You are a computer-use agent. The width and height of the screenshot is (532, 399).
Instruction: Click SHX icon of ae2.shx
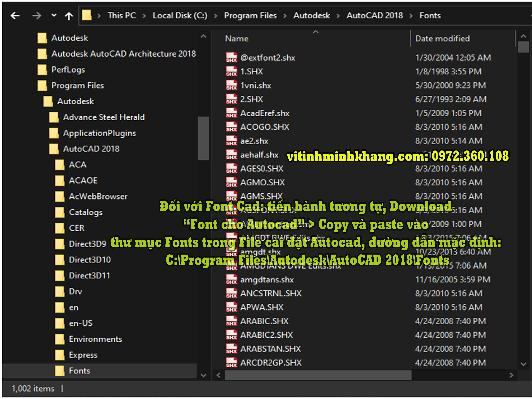click(x=231, y=141)
